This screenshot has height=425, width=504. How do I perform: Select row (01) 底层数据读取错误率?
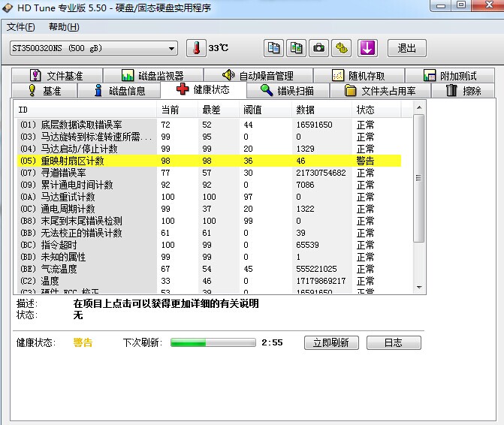click(x=209, y=125)
